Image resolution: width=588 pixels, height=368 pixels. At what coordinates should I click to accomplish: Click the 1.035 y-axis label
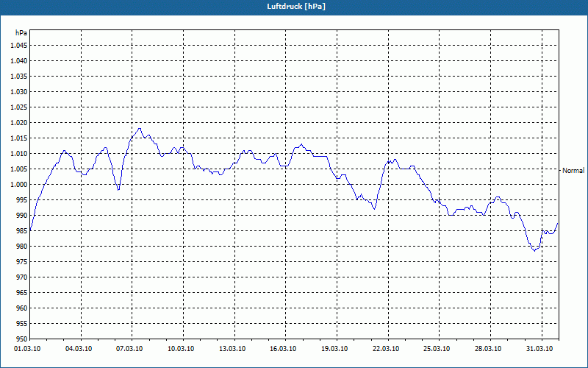coord(18,77)
